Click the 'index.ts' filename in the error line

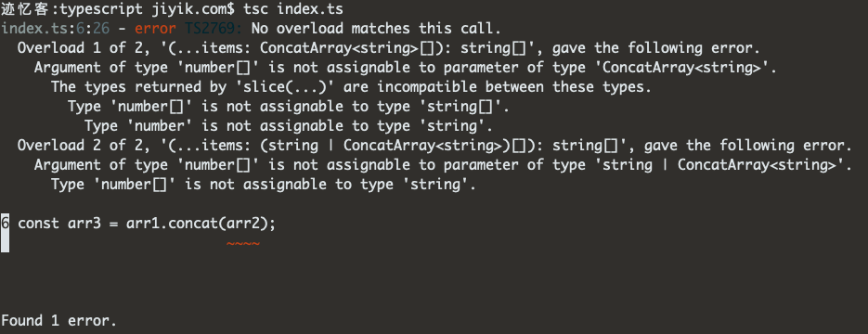(x=33, y=28)
